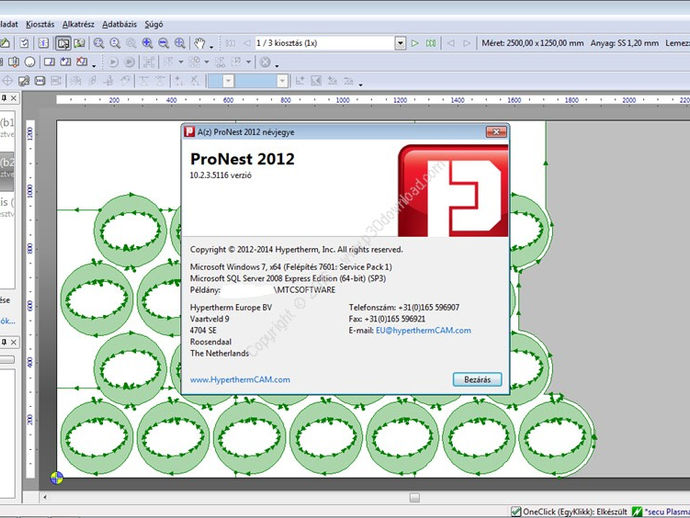
Task: Open the Alkatrész menu
Action: [78, 24]
